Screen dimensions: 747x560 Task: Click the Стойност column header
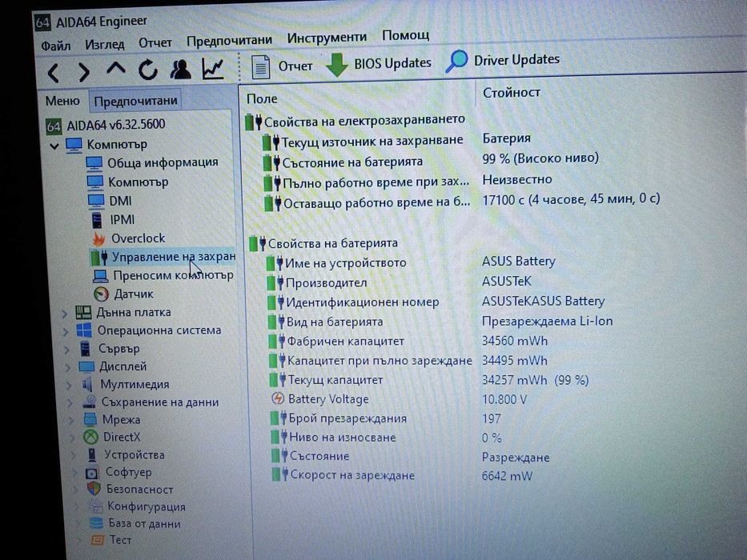click(x=511, y=92)
